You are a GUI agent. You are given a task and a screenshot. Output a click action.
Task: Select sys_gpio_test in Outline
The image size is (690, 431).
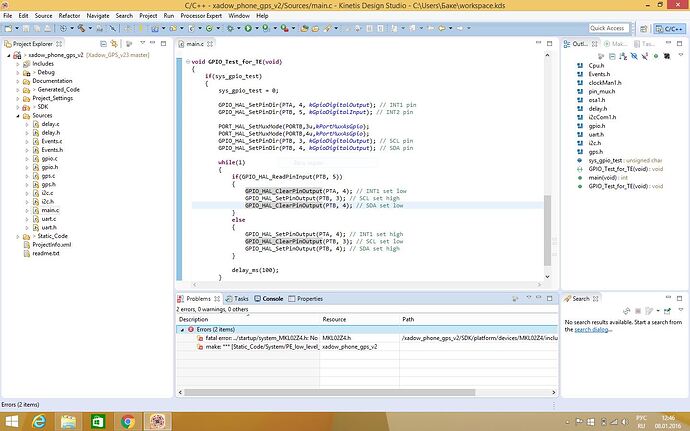(x=620, y=161)
